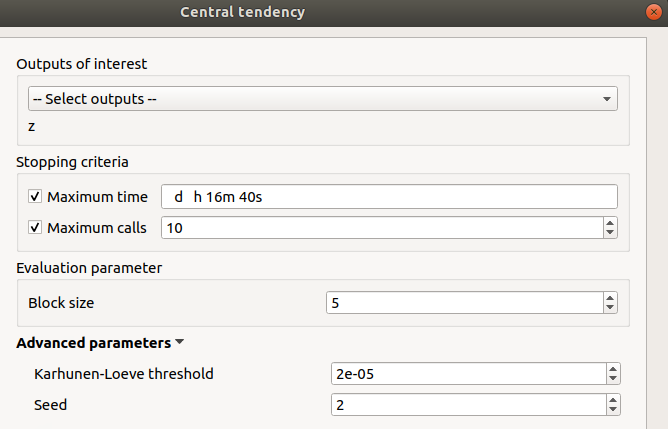Increase Seed value with up arrow
Screen dimensions: 668x429
tap(612, 399)
